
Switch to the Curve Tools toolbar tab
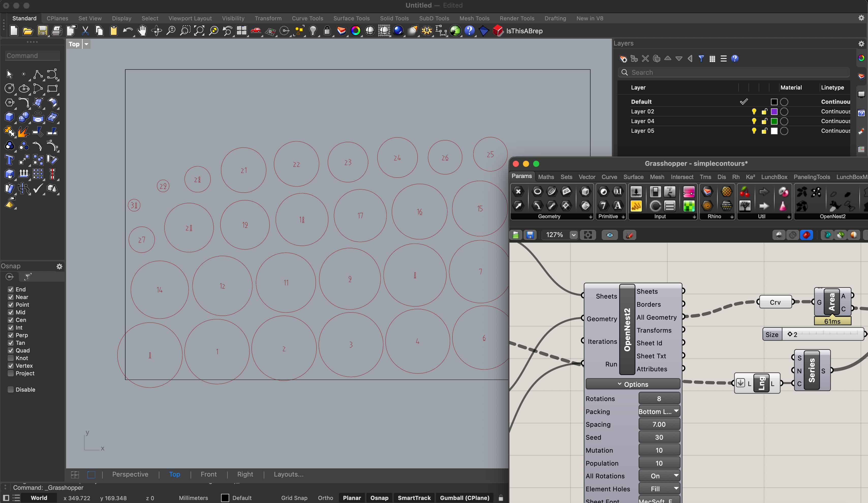click(307, 18)
